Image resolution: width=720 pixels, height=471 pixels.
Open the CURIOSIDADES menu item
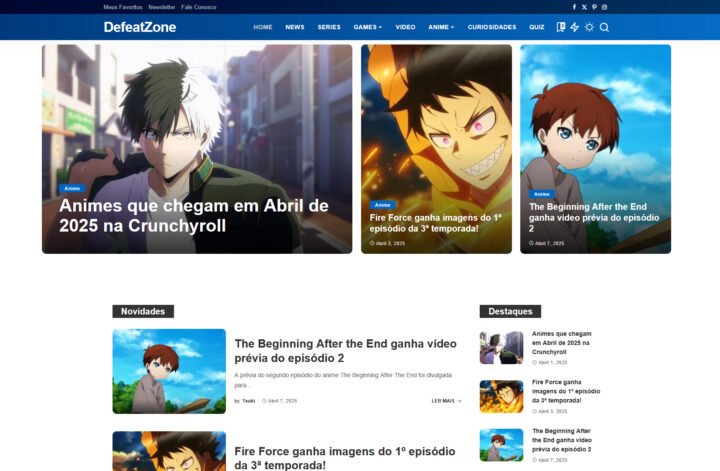click(492, 27)
